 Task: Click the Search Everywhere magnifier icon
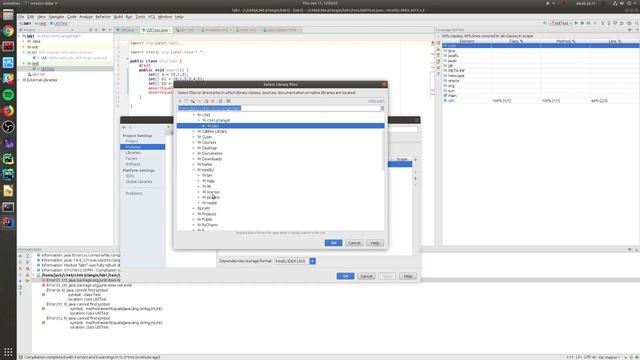636,23
